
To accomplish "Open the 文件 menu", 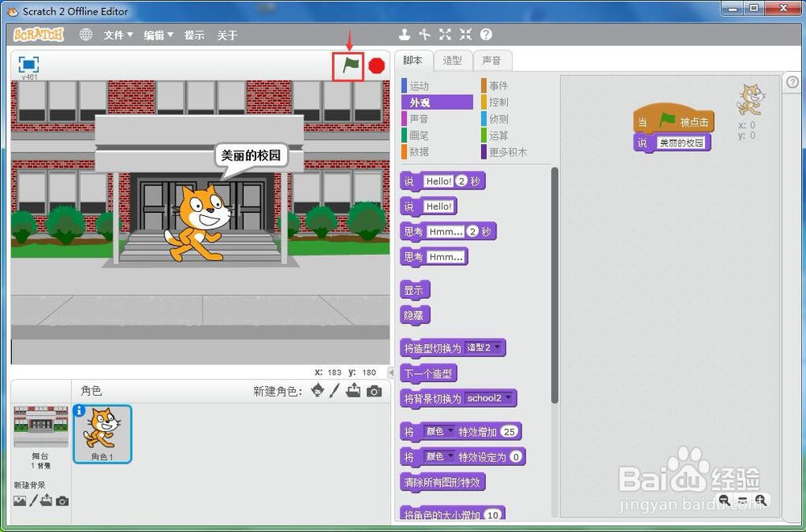I will [x=118, y=35].
